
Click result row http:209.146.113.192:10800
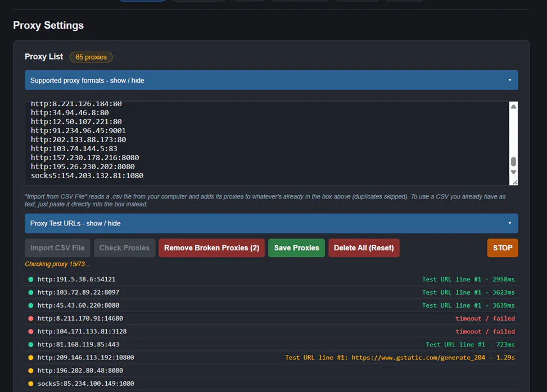pyautogui.click(x=271, y=358)
